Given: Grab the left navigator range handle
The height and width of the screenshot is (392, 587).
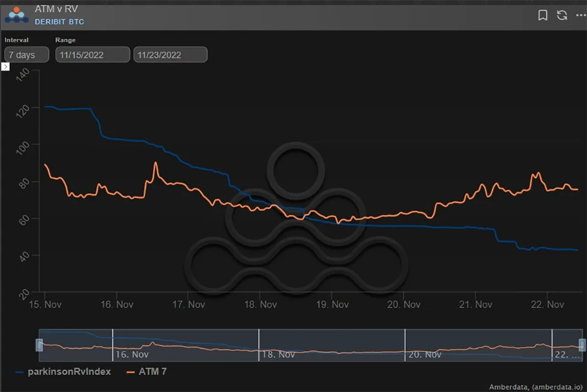Looking at the screenshot, I should 39,345.
